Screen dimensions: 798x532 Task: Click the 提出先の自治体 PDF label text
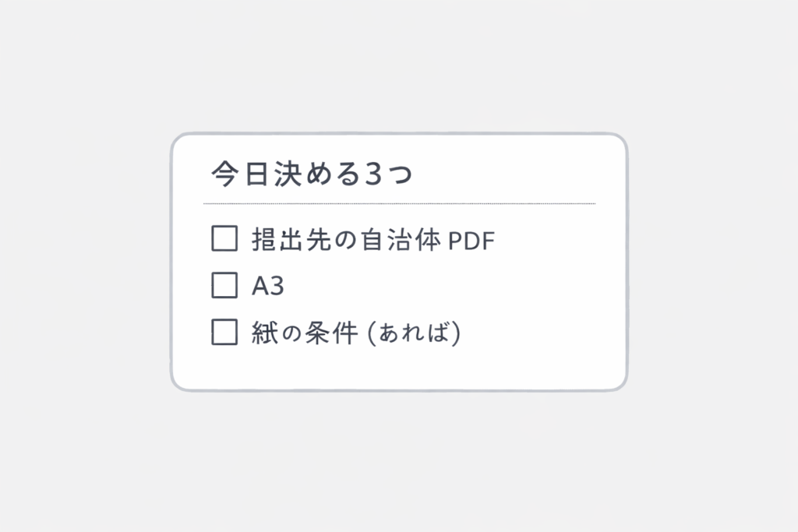point(373,240)
